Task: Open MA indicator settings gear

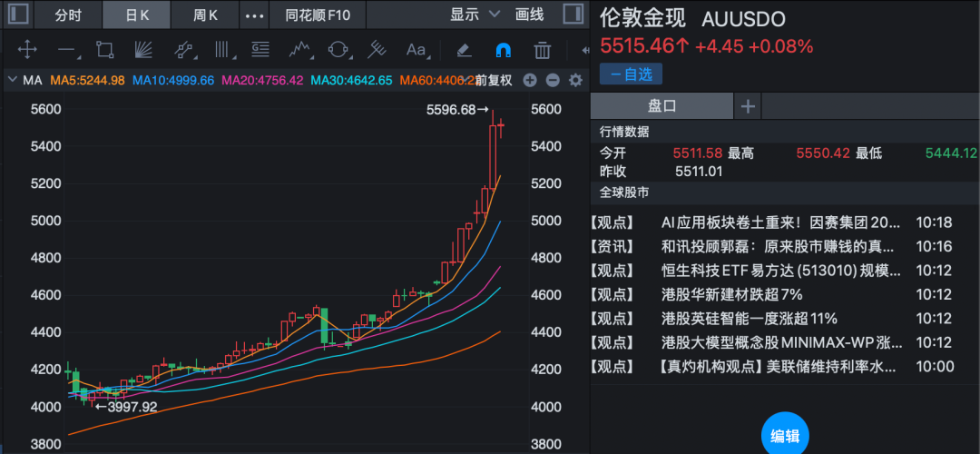Action: [574, 80]
